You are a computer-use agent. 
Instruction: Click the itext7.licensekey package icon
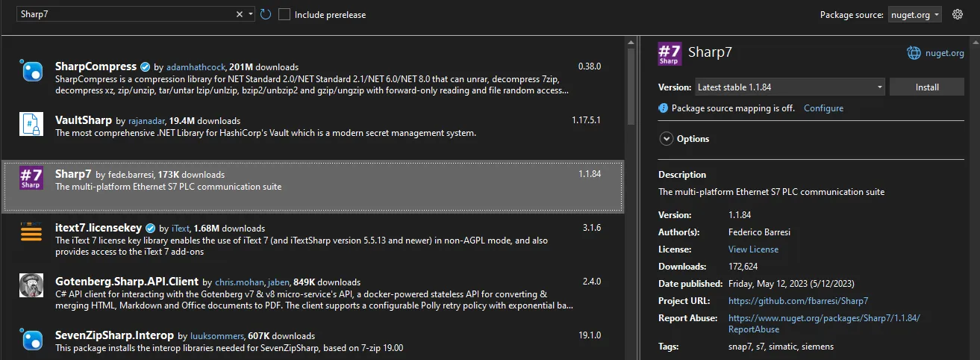point(31,232)
